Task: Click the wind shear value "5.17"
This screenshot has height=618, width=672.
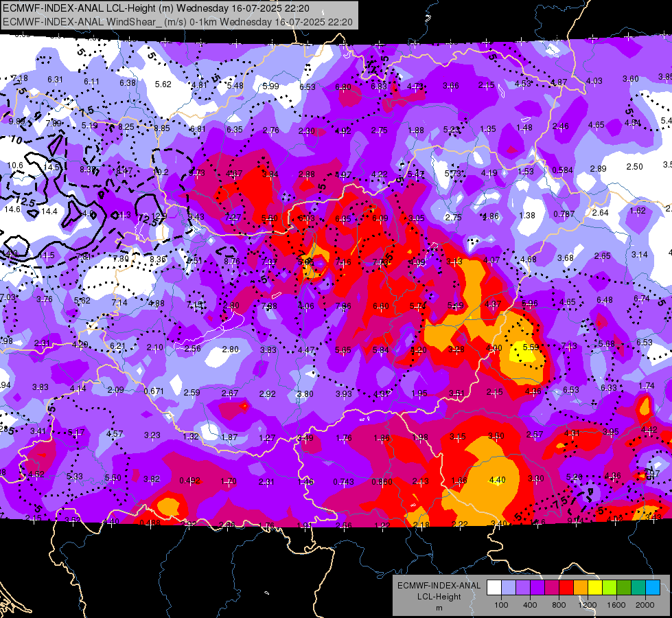Action: [x=76, y=433]
